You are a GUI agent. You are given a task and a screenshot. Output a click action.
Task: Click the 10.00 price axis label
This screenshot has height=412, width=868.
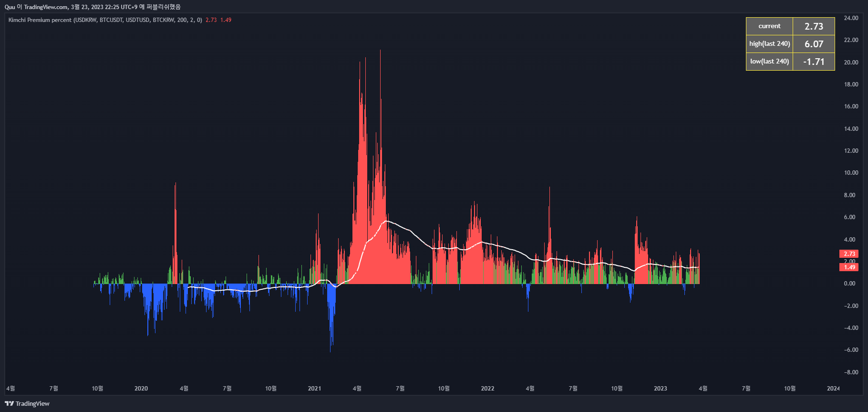point(851,173)
